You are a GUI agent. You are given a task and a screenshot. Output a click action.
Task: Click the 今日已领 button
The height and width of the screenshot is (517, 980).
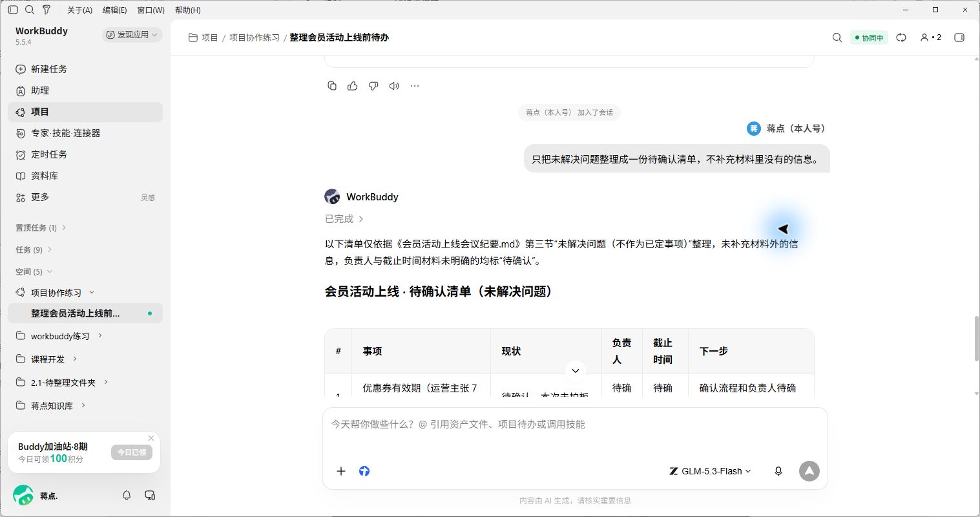point(132,452)
